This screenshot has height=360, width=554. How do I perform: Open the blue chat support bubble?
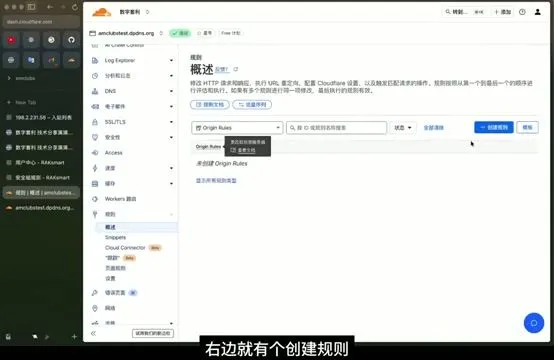click(534, 323)
